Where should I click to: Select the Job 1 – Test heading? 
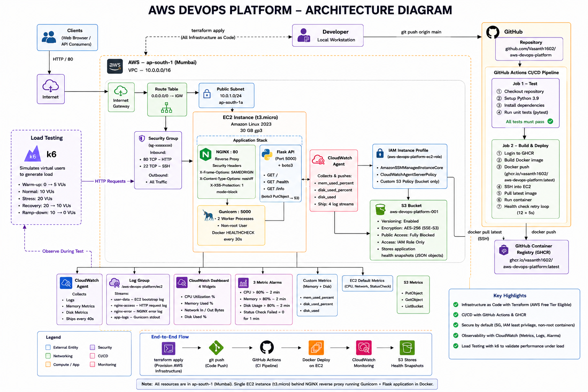coord(525,83)
